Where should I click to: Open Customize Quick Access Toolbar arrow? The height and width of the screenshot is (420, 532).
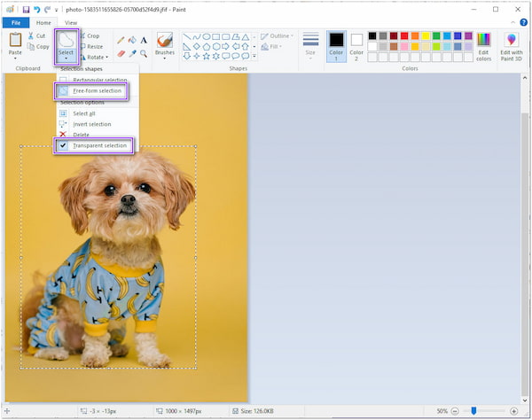(57, 10)
